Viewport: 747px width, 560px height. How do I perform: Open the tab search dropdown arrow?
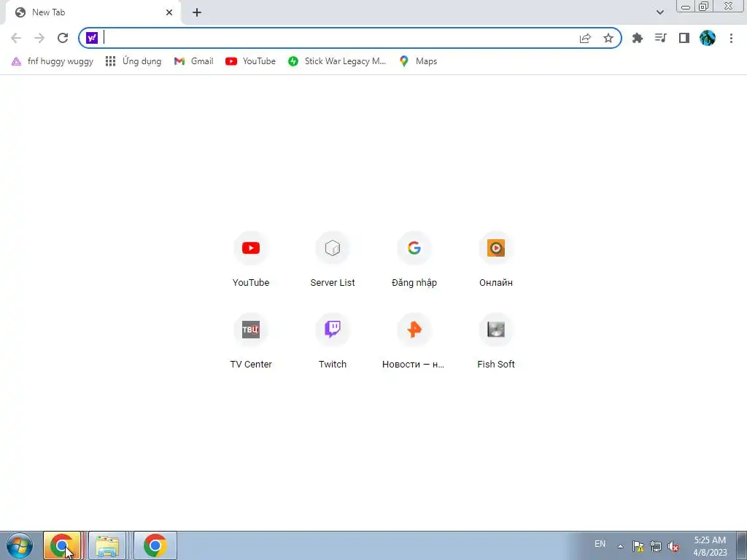click(x=659, y=12)
